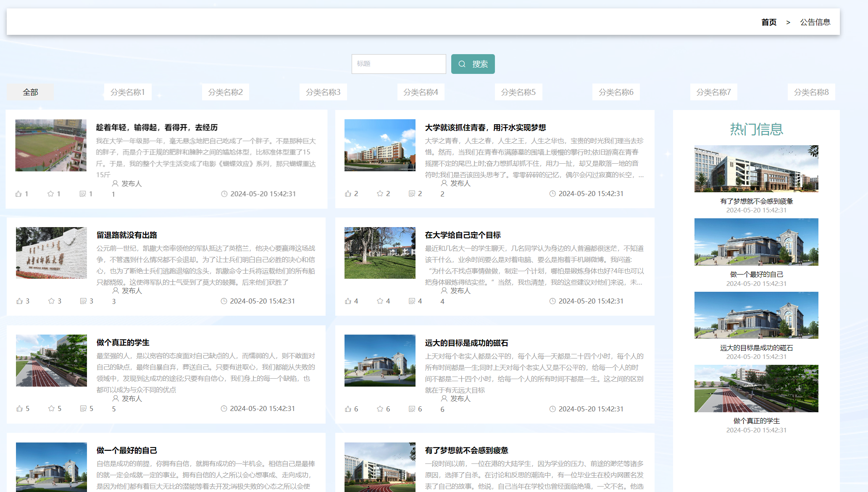The image size is (868, 492).
Task: Click the 标题 search input field
Action: (x=398, y=64)
